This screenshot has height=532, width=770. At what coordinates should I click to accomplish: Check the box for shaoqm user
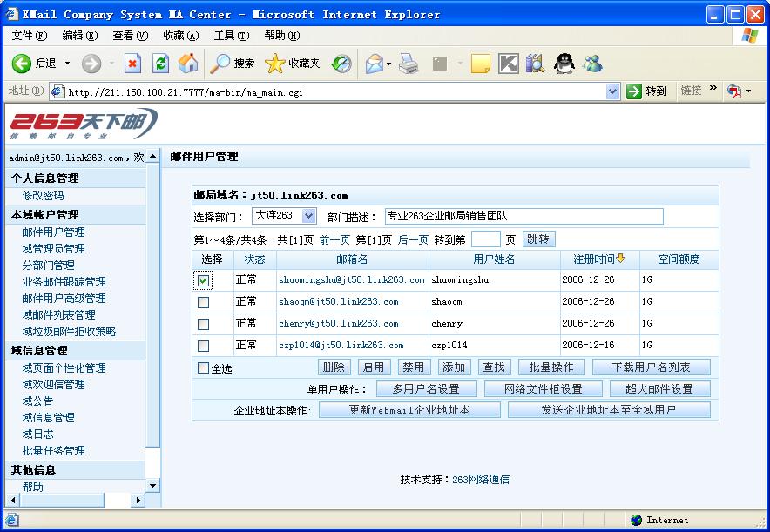(203, 302)
